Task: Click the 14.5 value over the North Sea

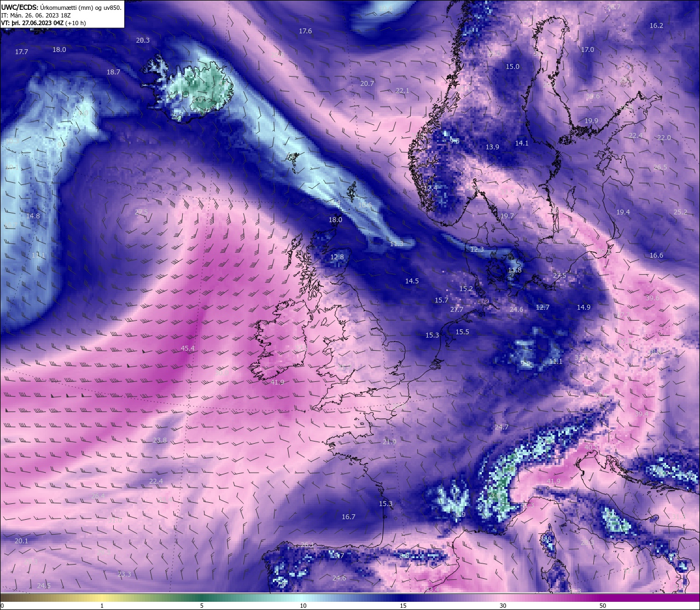Action: pyautogui.click(x=412, y=281)
